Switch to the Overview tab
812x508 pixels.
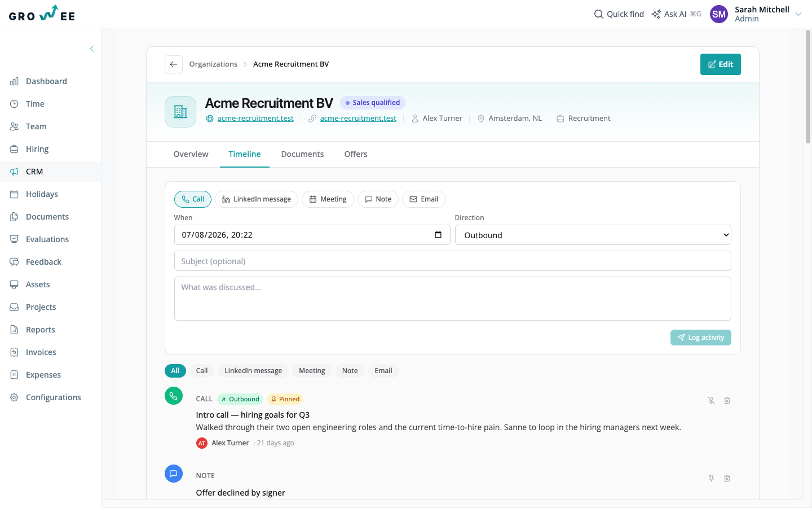[x=191, y=154]
